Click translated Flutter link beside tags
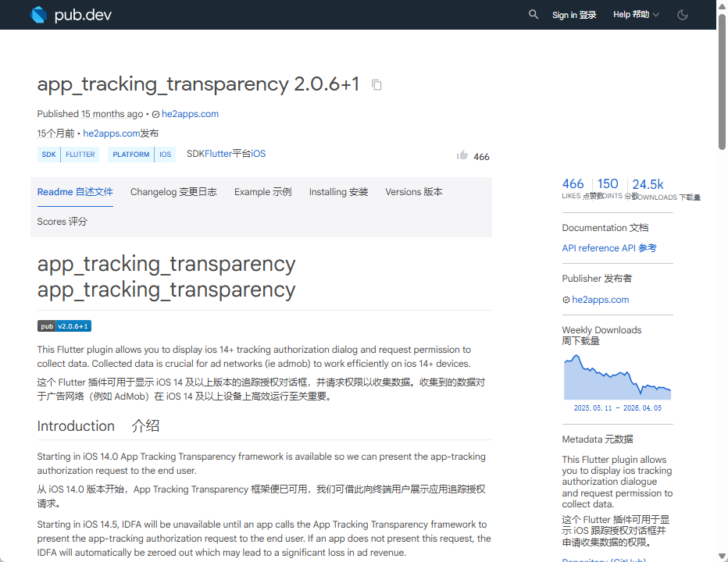Image resolution: width=728 pixels, height=562 pixels. (x=218, y=154)
